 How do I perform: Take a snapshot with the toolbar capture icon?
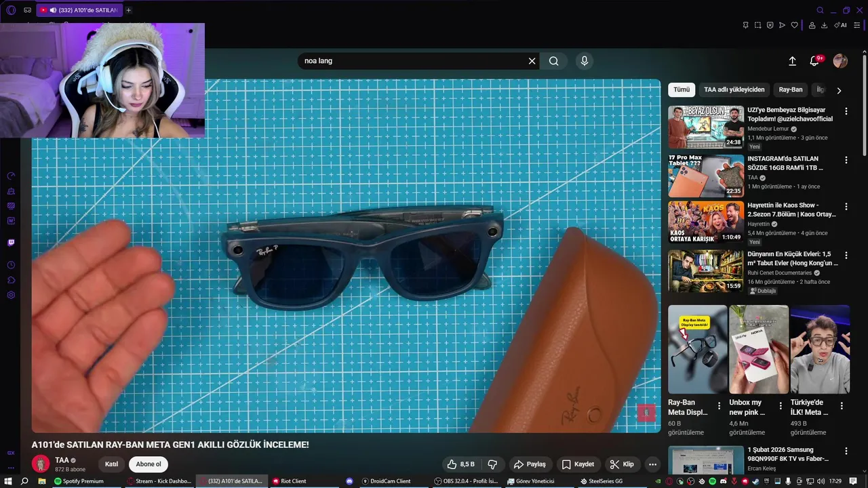pyautogui.click(x=757, y=25)
